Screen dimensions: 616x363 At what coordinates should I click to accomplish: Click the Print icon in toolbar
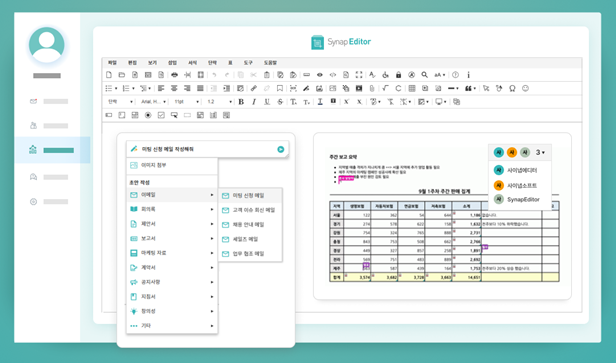pyautogui.click(x=174, y=75)
